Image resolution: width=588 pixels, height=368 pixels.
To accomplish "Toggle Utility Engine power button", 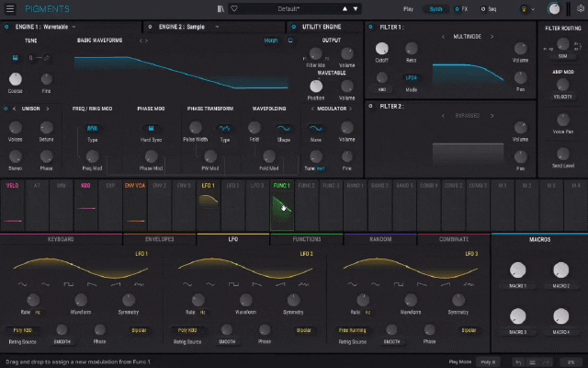I will tap(294, 27).
